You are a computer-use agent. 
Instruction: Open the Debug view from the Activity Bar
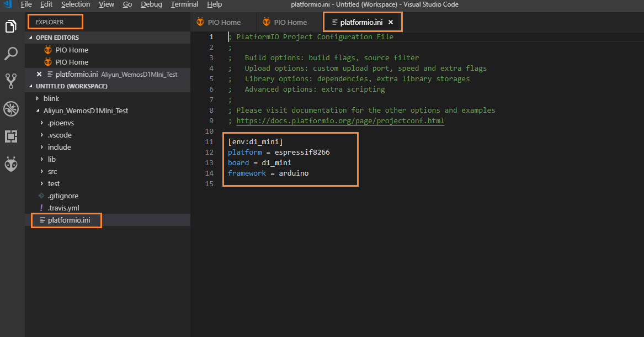(10, 108)
